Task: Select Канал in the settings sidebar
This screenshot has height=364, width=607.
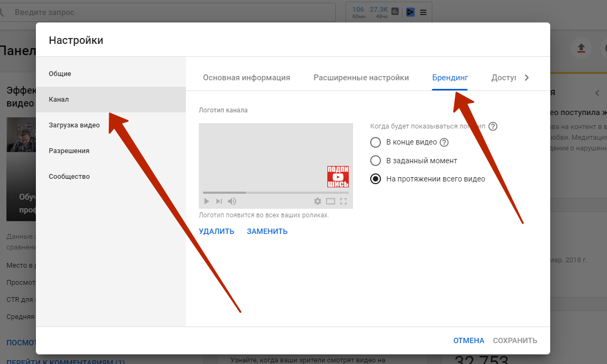Action: (x=111, y=100)
